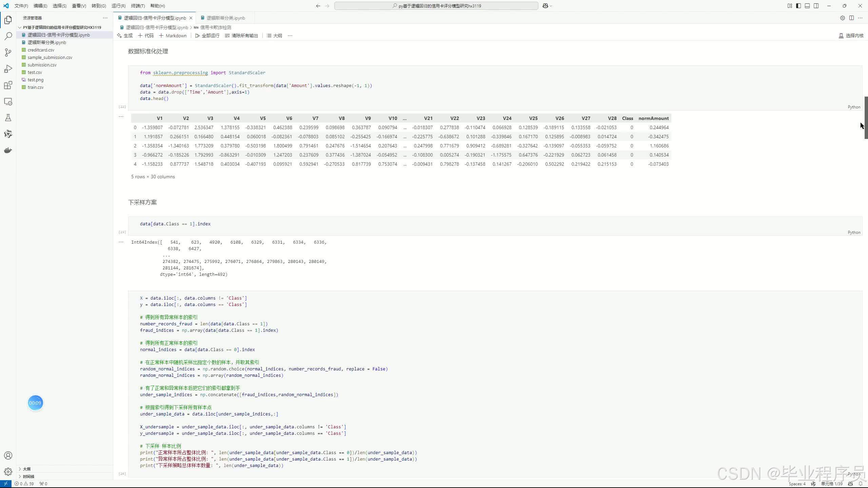Open the 终端(T) menu

(138, 6)
